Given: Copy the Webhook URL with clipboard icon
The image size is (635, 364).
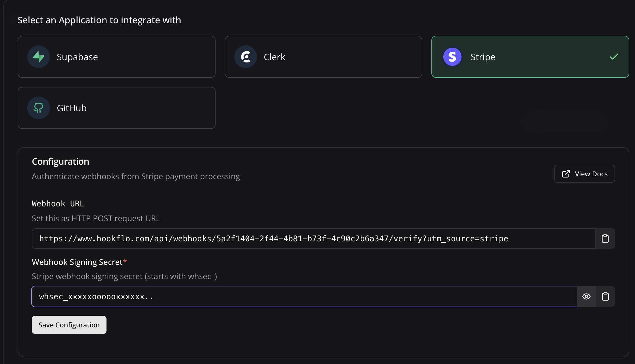Looking at the screenshot, I should click(x=605, y=239).
